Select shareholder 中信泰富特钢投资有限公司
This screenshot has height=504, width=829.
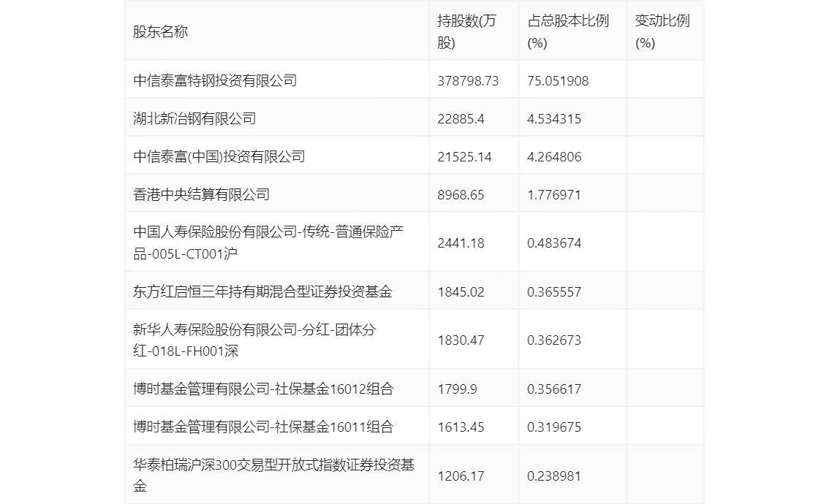(215, 80)
